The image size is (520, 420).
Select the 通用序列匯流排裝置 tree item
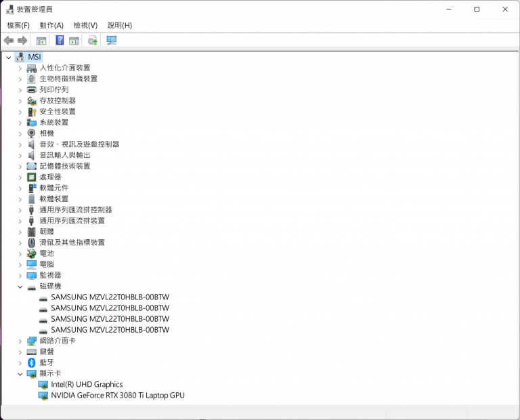pyautogui.click(x=72, y=221)
